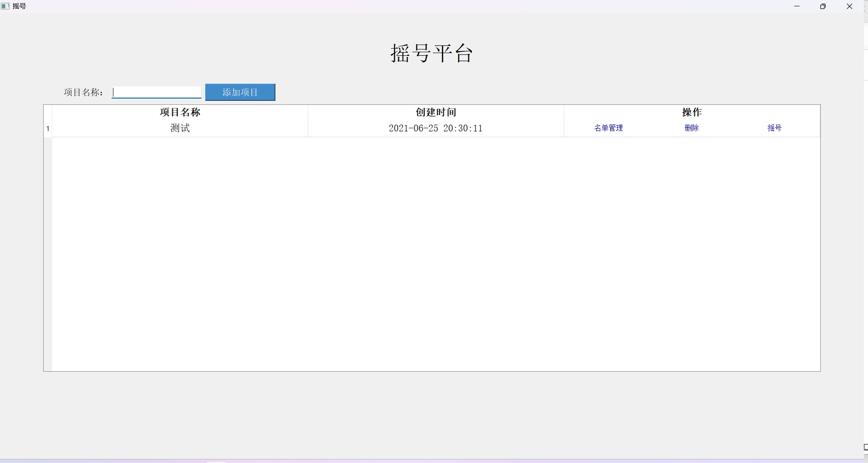Click the 项目名称: label

pos(84,92)
